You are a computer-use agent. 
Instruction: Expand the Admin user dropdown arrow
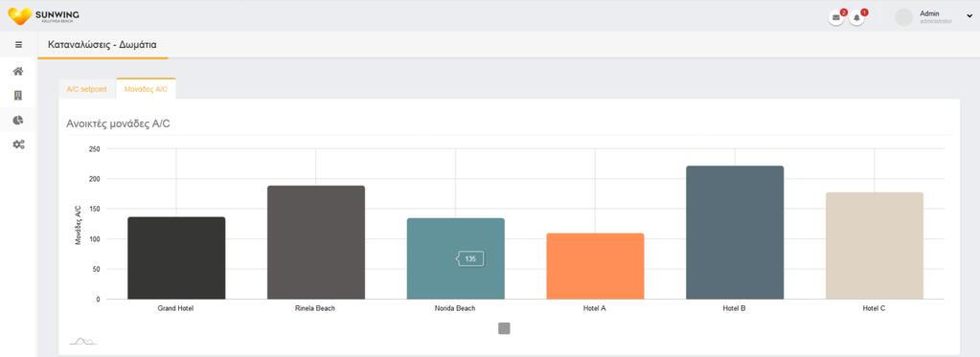click(969, 16)
